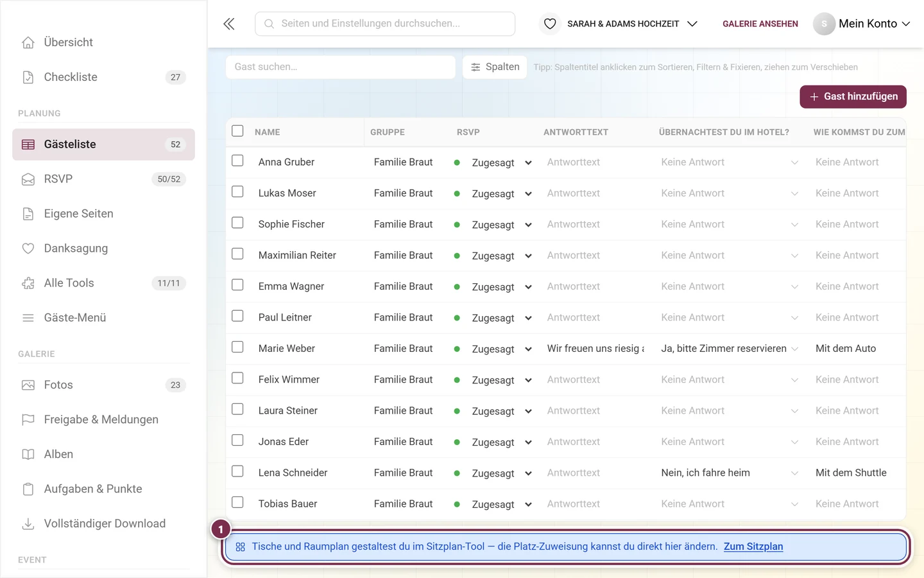Screen dimensions: 924x578
Task: Click the account avatar circle with S
Action: click(824, 24)
